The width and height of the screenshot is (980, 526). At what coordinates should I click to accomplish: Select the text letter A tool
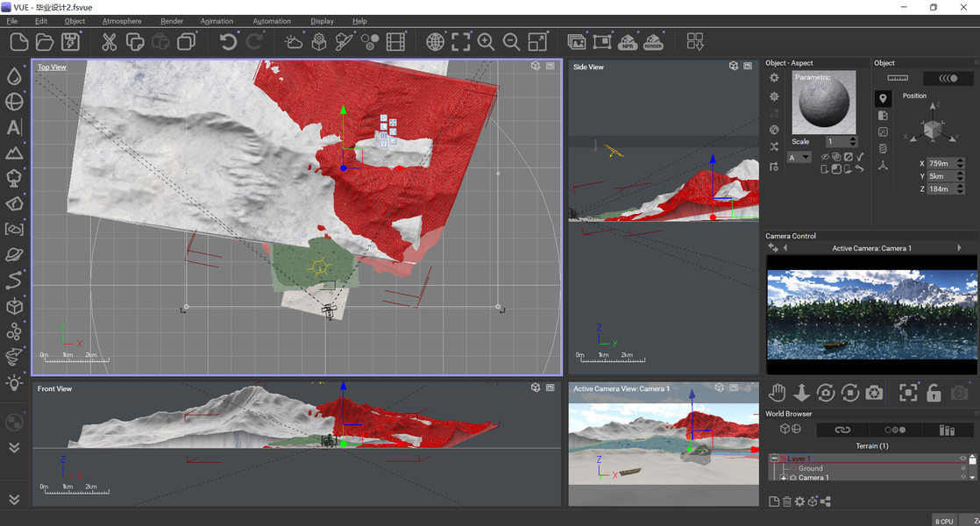[x=14, y=127]
